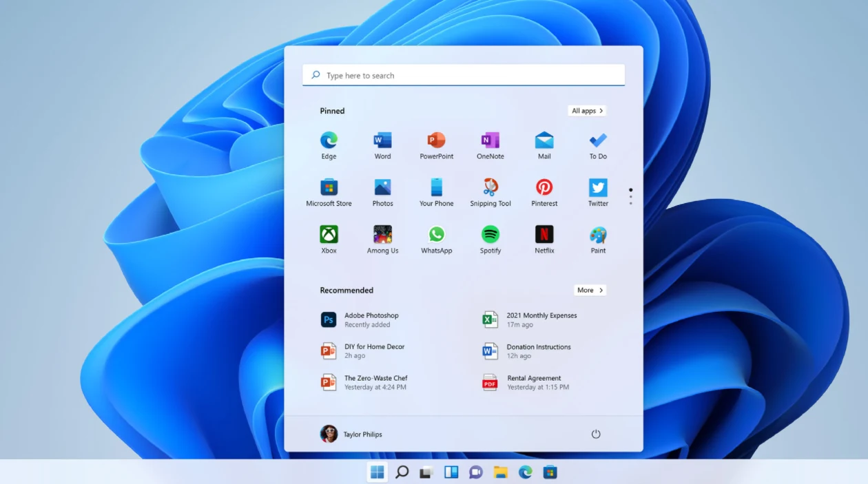Open the power options menu

596,434
